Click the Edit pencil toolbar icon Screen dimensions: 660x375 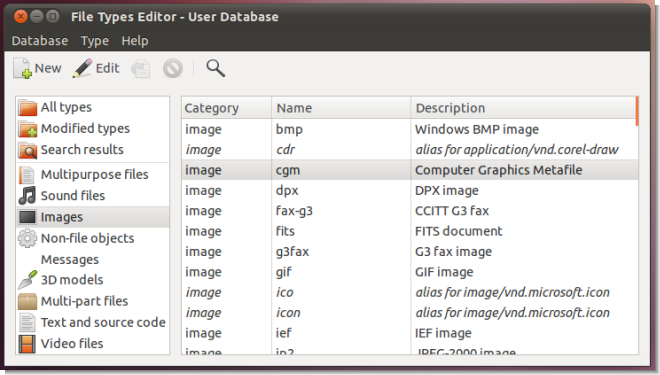coord(82,68)
